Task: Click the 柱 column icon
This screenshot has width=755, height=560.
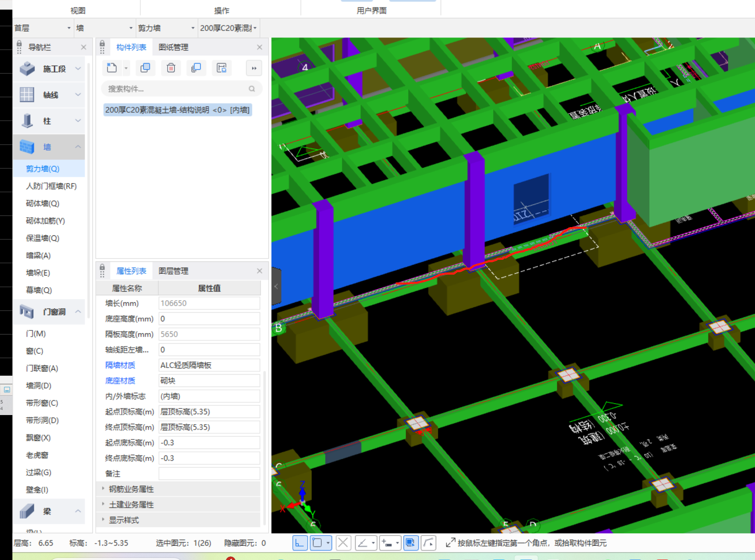Action: click(27, 121)
